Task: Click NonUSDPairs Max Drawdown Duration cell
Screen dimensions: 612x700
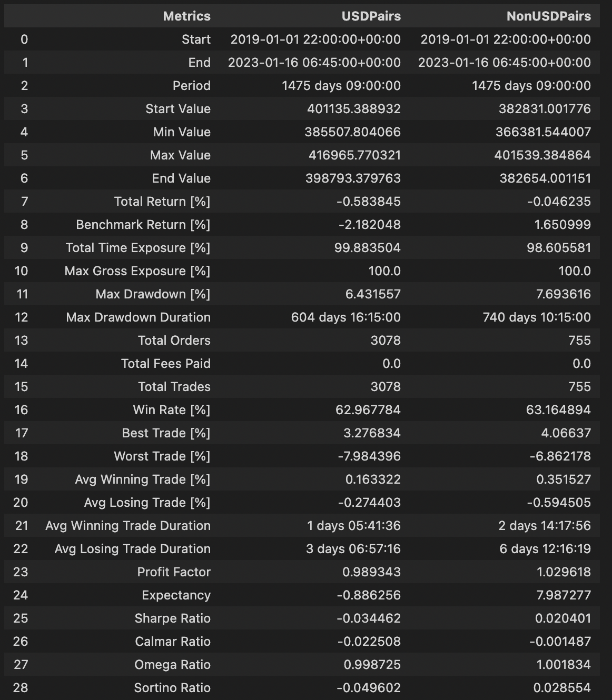Action: pos(537,317)
